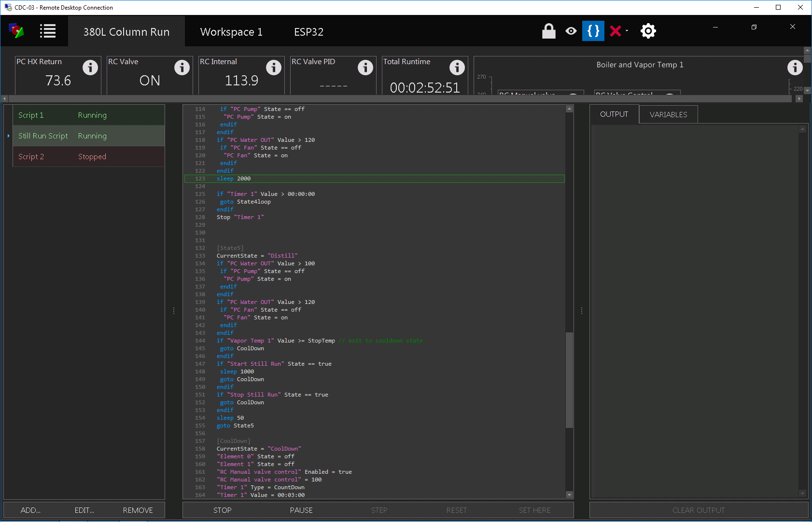The width and height of the screenshot is (812, 522).
Task: Click dashboard vertical scroll up arrow
Action: pyautogui.click(x=807, y=50)
